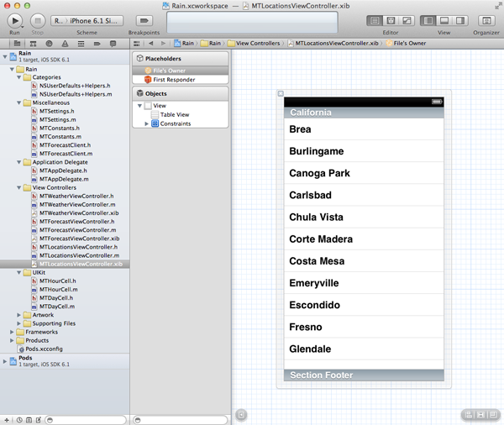This screenshot has height=425, width=504.
Task: Open the Log navigator
Action: point(113,44)
